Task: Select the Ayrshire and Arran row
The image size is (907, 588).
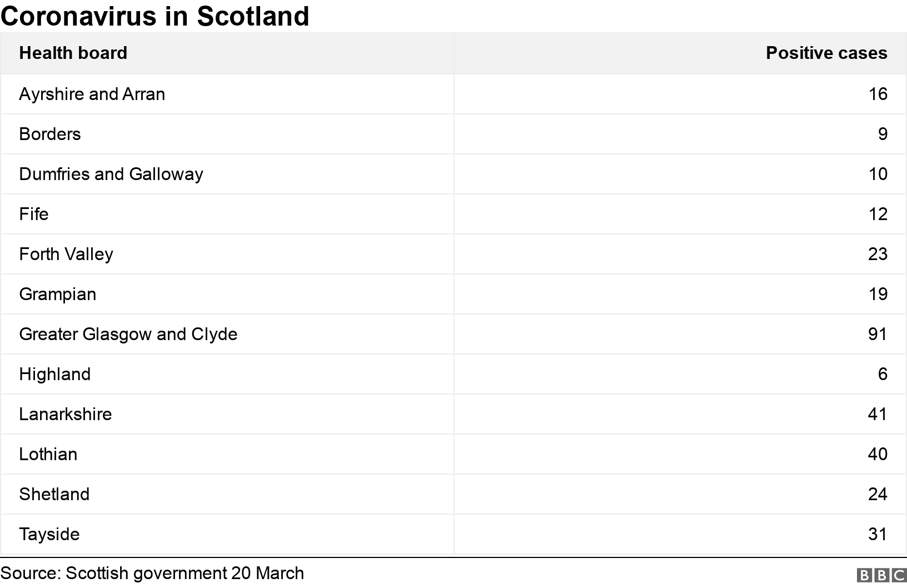Action: tap(92, 94)
